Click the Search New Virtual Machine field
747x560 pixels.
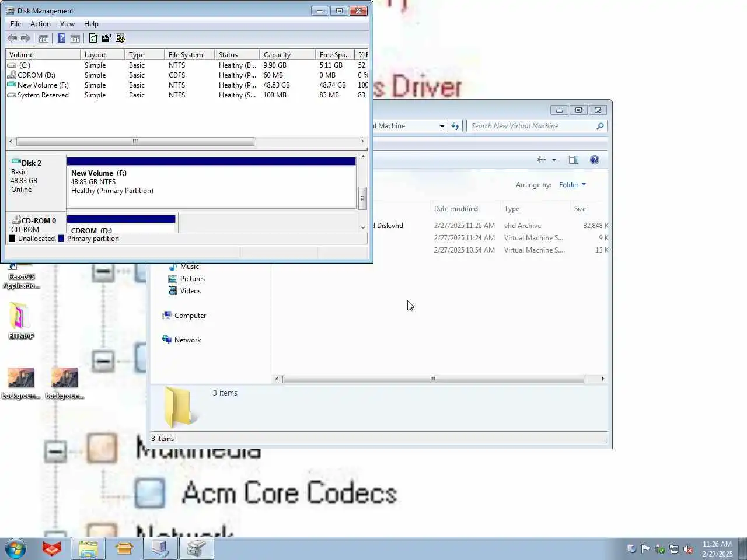(x=531, y=126)
